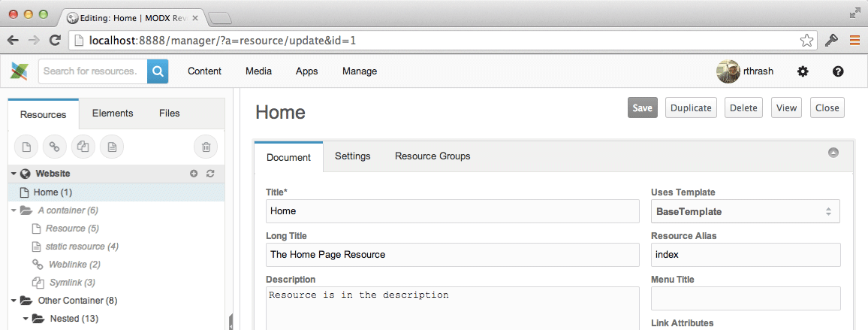Click the magnifier search button
The width and height of the screenshot is (868, 330).
click(158, 71)
